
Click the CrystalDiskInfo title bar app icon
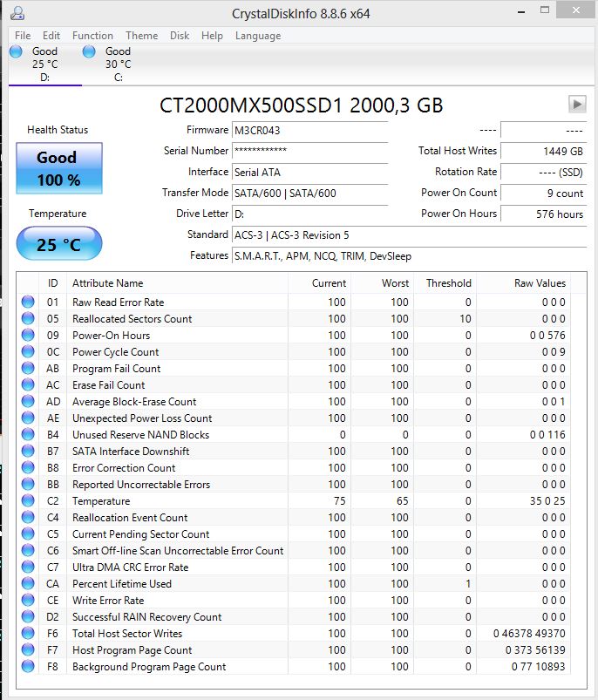[17, 13]
